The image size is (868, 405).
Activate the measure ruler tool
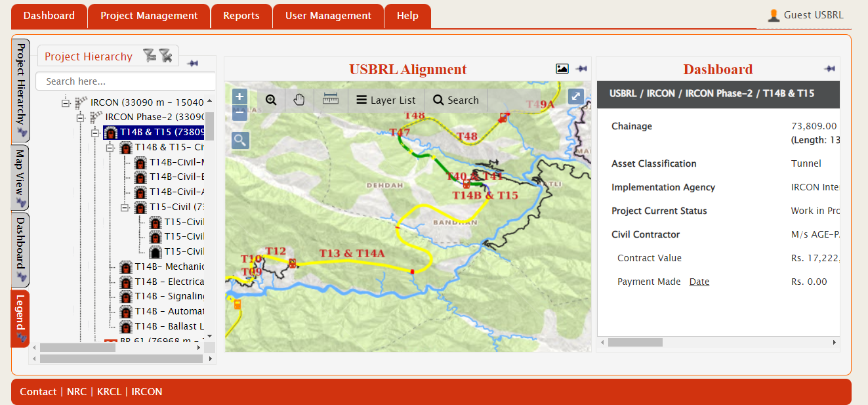point(330,100)
